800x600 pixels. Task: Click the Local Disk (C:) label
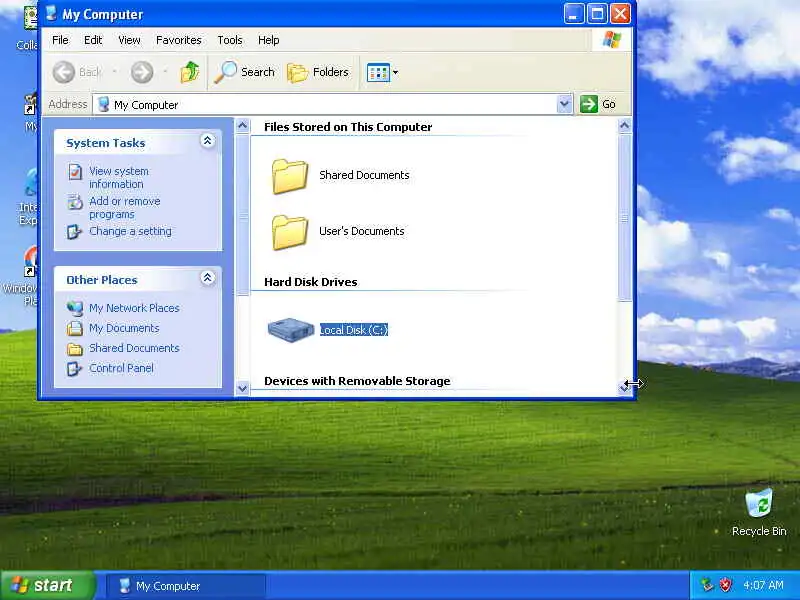(354, 330)
